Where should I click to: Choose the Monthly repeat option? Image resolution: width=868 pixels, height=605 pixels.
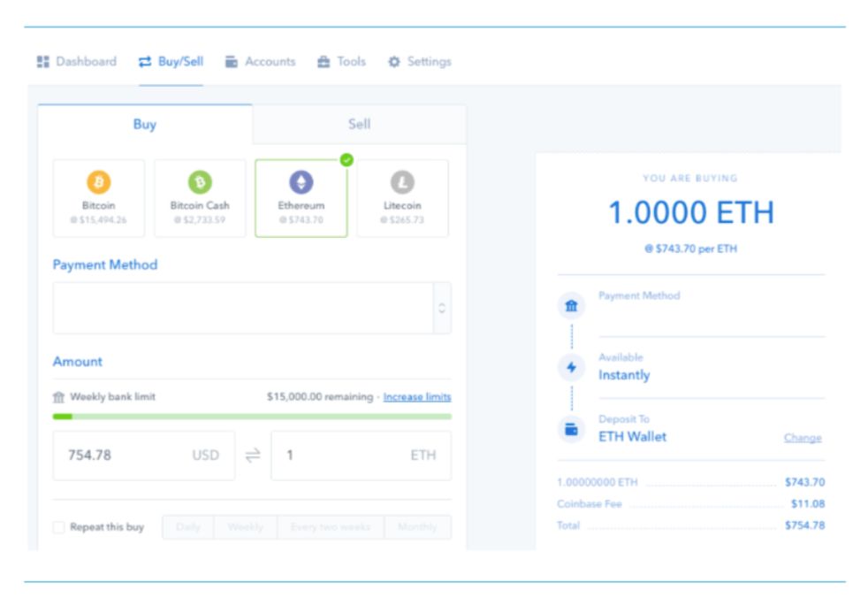tap(417, 527)
